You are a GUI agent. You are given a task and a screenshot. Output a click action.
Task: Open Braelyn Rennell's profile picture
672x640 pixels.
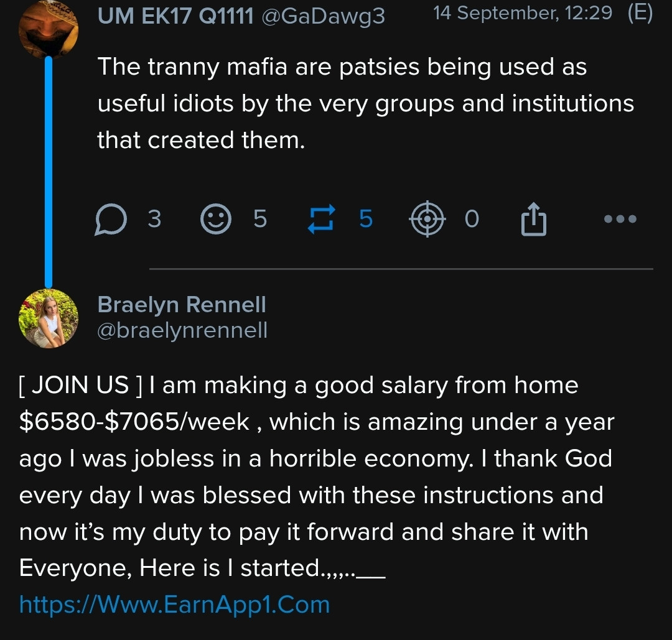tap(49, 318)
